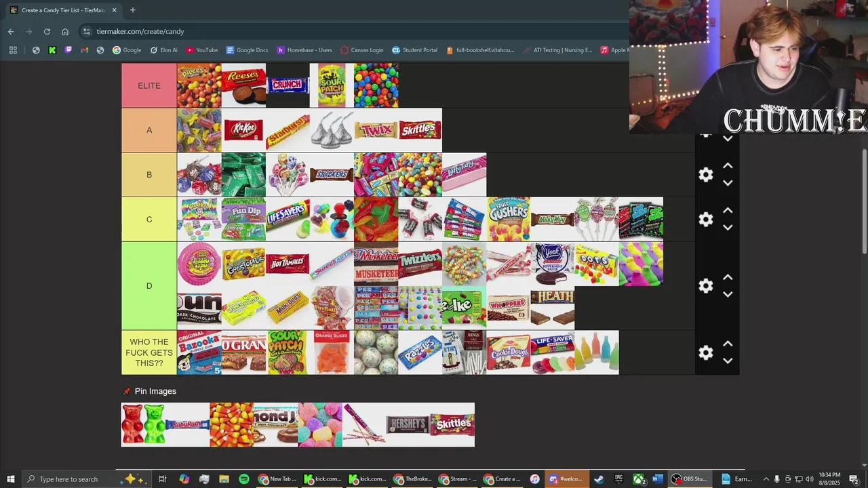Click the "WHO THE FUCK GETS THIS??" label
Viewport: 868px width, 488px height.
point(149,352)
